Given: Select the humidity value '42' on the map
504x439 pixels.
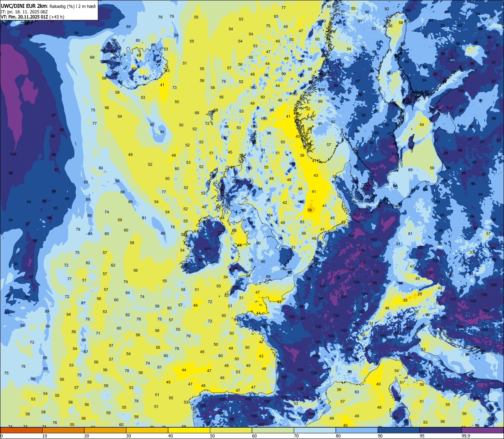Looking at the screenshot, I should click(285, 203).
